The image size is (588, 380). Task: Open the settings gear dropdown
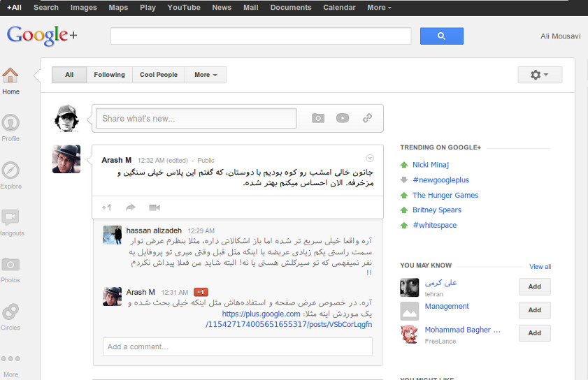coord(540,75)
